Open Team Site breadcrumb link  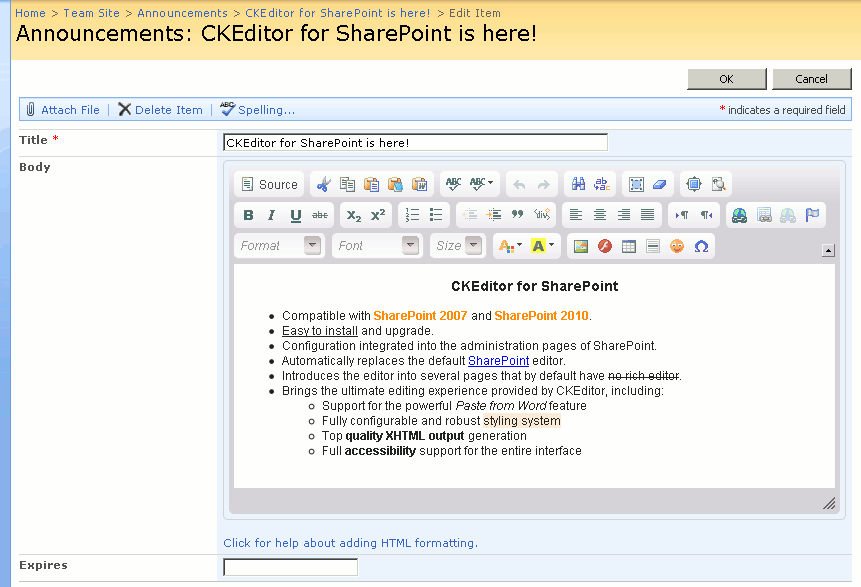91,13
